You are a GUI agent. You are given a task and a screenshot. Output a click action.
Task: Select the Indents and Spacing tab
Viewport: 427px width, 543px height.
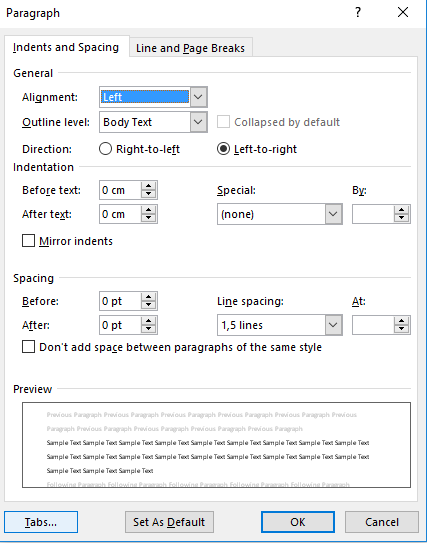coord(66,47)
